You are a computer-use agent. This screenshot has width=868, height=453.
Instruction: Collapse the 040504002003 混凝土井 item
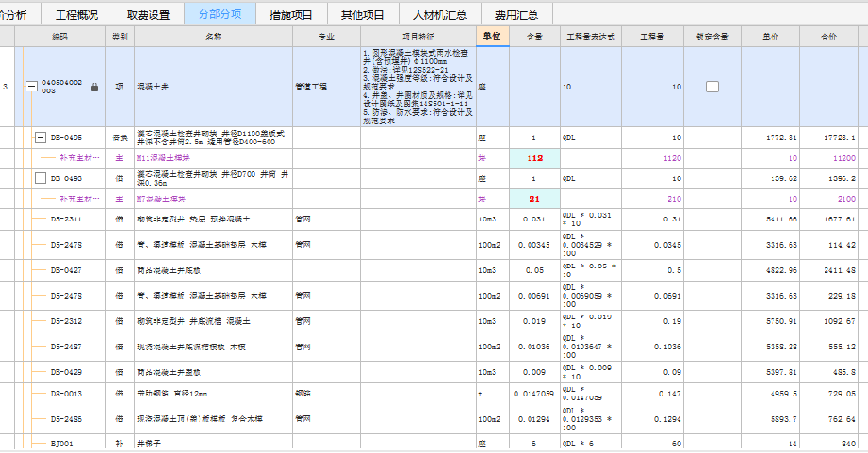[32, 87]
